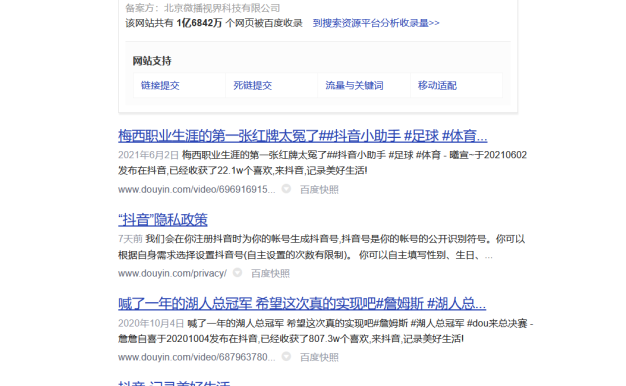The width and height of the screenshot is (626, 386).
Task: Open 百度快照 for the 梅西 result
Action: tap(319, 190)
